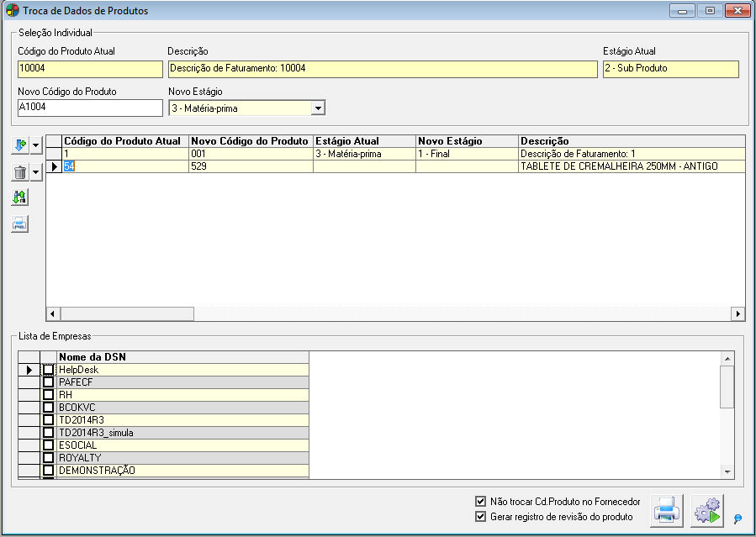Select the TD2014R3_simula company checkbox
The height and width of the screenshot is (537, 756).
49,433
